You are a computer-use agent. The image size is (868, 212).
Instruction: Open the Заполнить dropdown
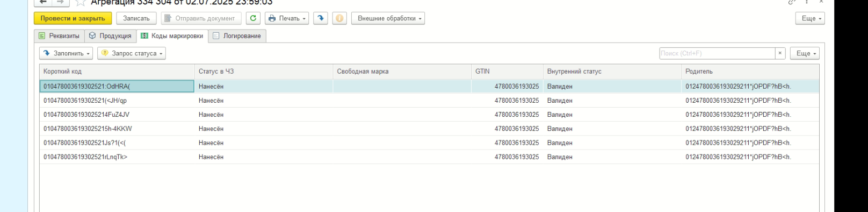point(66,53)
